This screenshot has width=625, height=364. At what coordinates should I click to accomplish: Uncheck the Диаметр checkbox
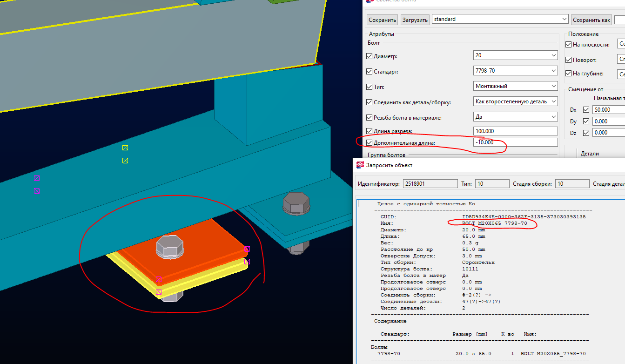pyautogui.click(x=370, y=56)
